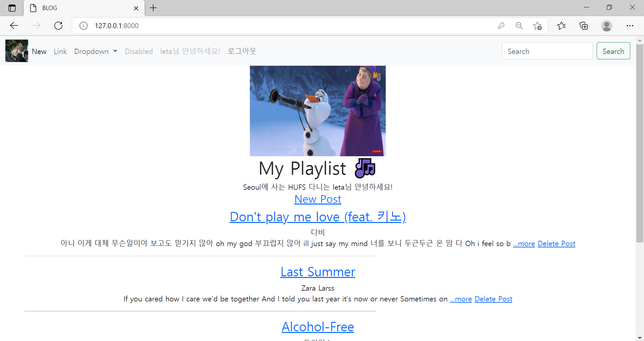The image size is (644, 341).
Task: Expand ...more for Last Summer
Action: [461, 299]
